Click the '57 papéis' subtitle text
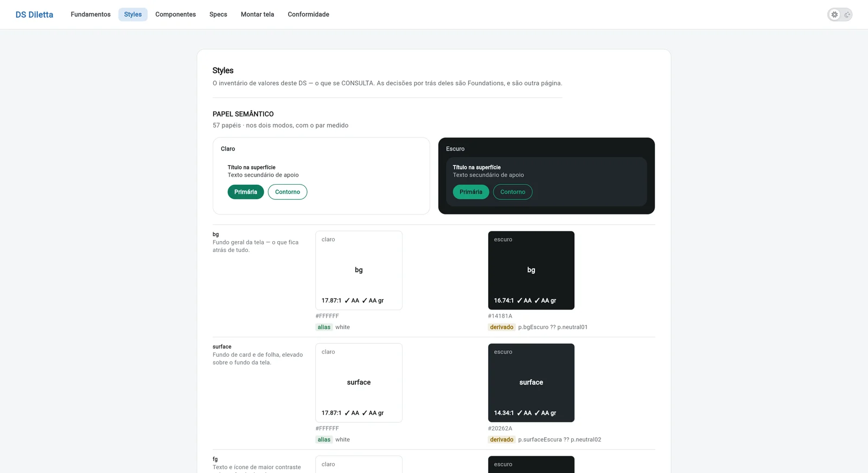 point(280,125)
